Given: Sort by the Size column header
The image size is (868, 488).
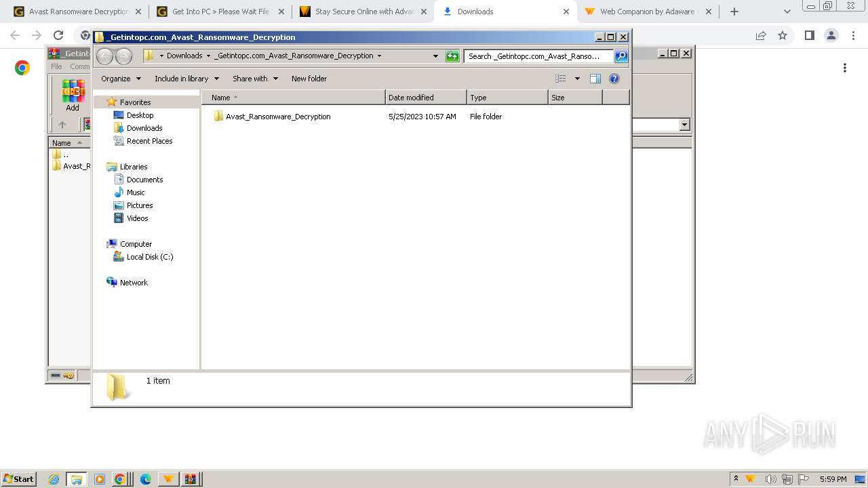Looking at the screenshot, I should pyautogui.click(x=575, y=98).
